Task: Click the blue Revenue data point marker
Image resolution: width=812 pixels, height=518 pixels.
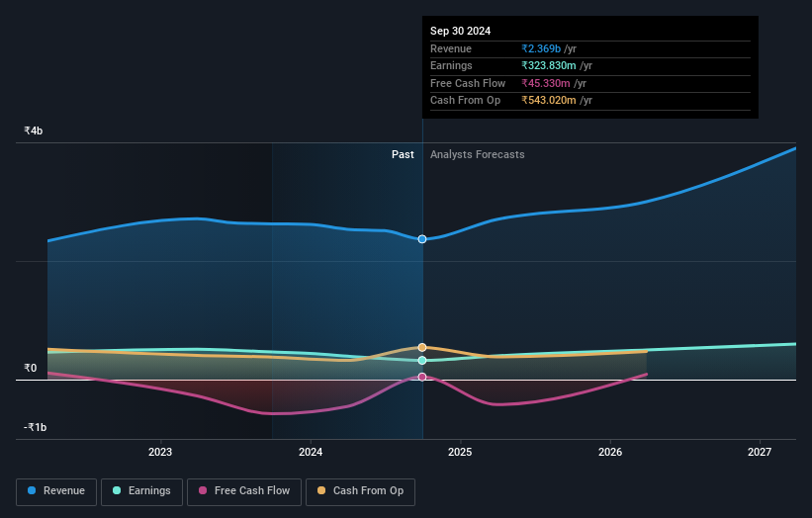Action: [422, 239]
